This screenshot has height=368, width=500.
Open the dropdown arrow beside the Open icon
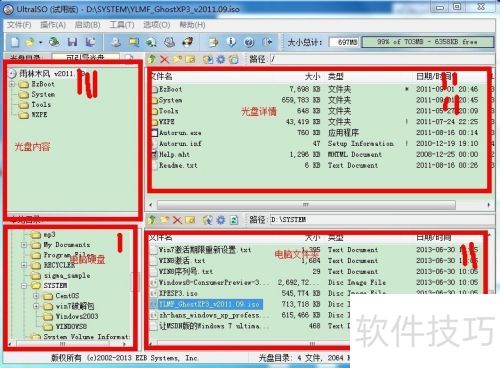[41, 42]
